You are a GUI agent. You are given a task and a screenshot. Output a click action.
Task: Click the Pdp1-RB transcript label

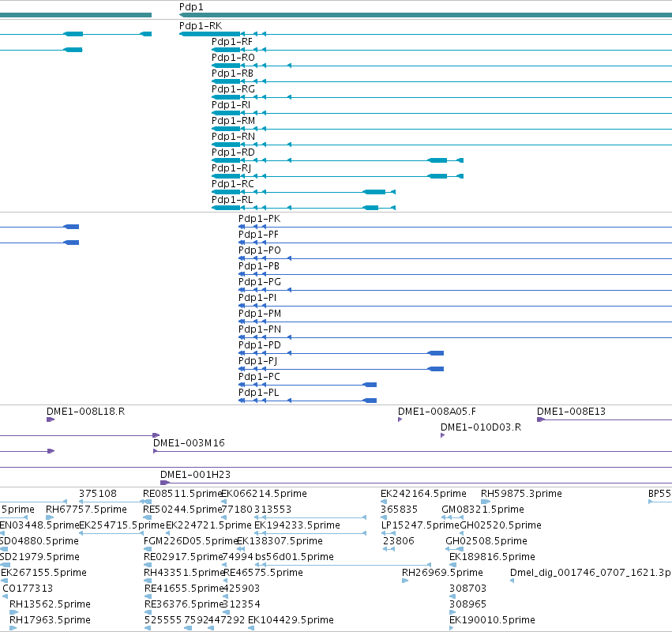[x=232, y=73]
